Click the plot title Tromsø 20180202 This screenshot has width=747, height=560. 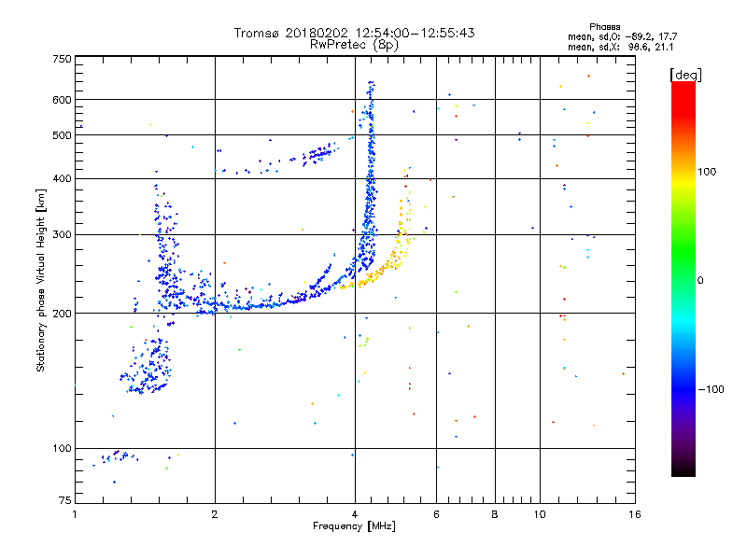290,33
